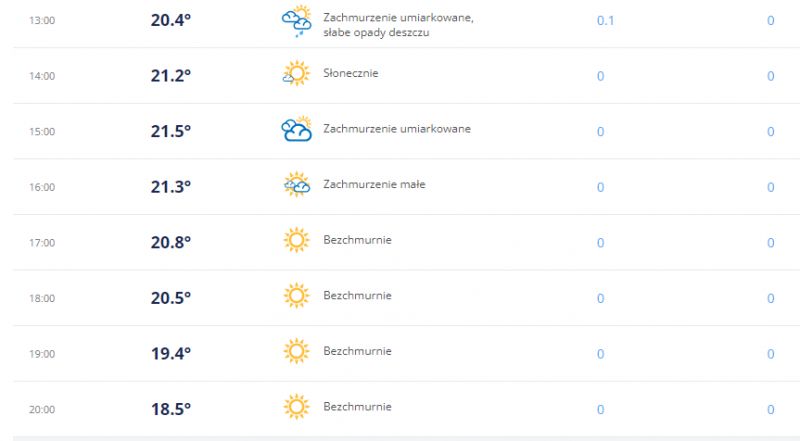Select the 0.1 precipitation value at 13:00
This screenshot has height=441, width=800.
pyautogui.click(x=605, y=20)
